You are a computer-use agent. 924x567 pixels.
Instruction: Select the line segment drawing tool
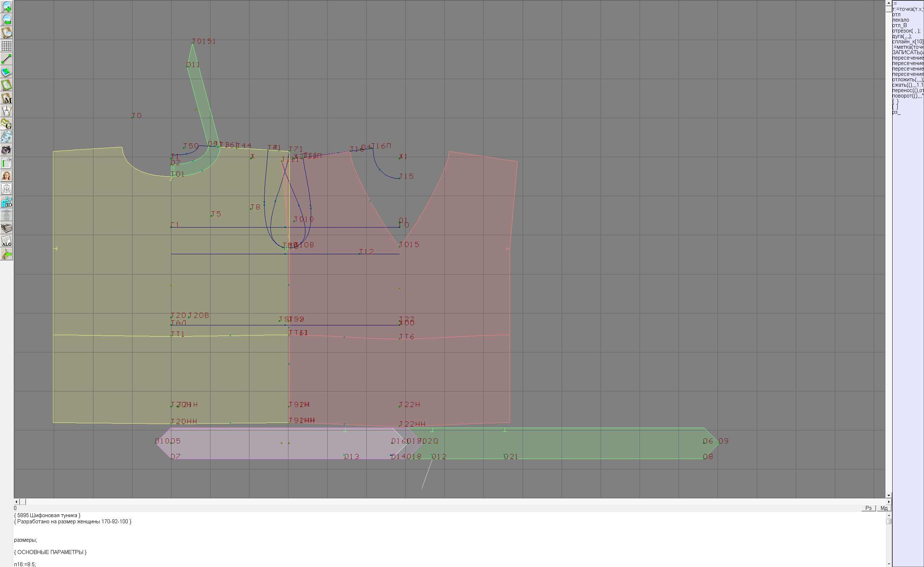point(6,59)
